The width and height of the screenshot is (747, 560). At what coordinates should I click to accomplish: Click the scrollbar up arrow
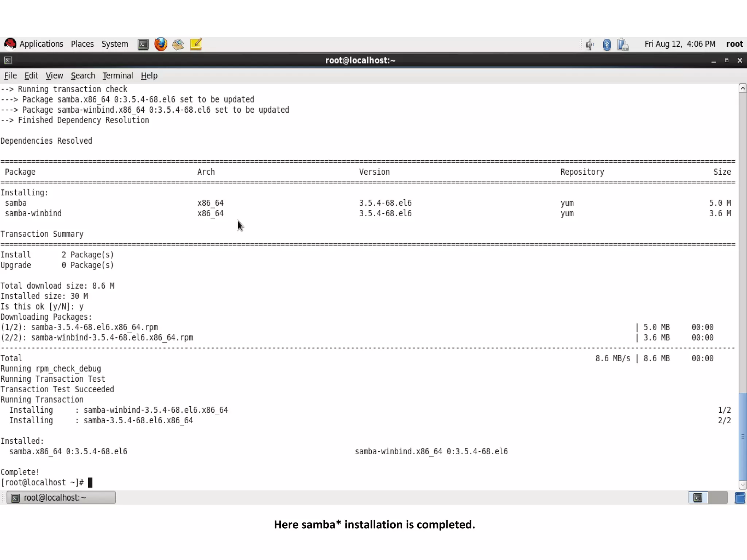(x=743, y=88)
